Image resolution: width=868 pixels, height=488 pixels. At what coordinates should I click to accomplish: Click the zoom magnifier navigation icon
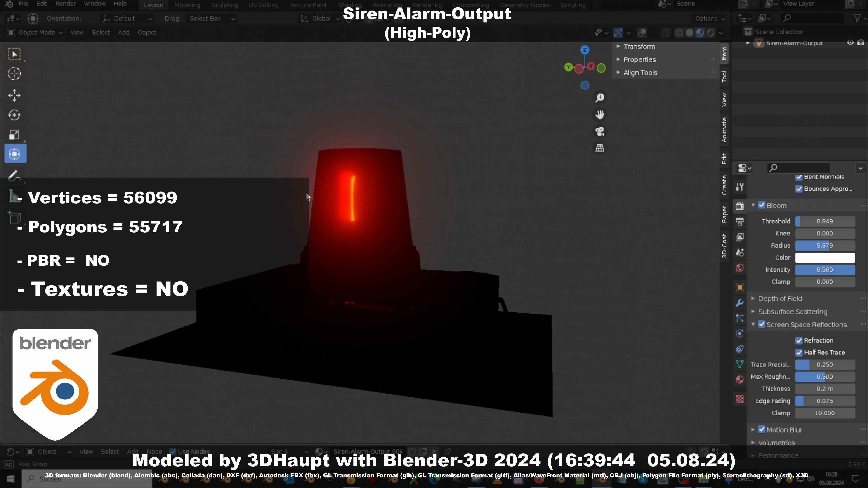click(600, 98)
